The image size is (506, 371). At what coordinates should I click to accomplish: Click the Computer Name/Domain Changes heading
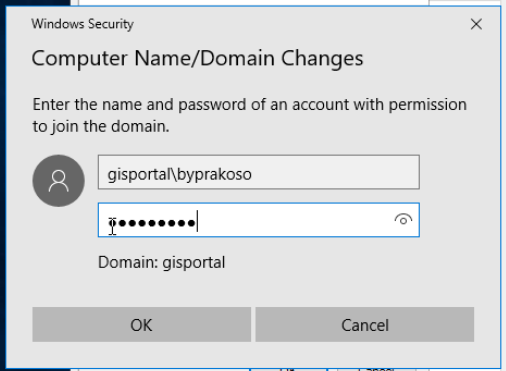coord(197,59)
